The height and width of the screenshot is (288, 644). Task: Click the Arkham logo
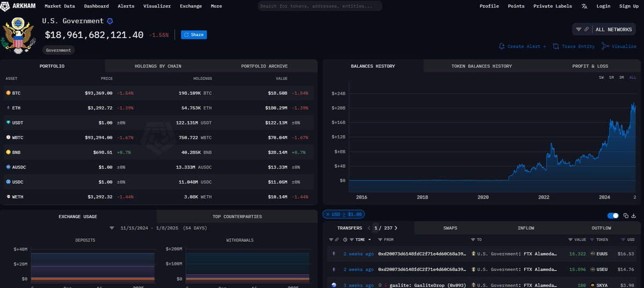[x=19, y=6]
